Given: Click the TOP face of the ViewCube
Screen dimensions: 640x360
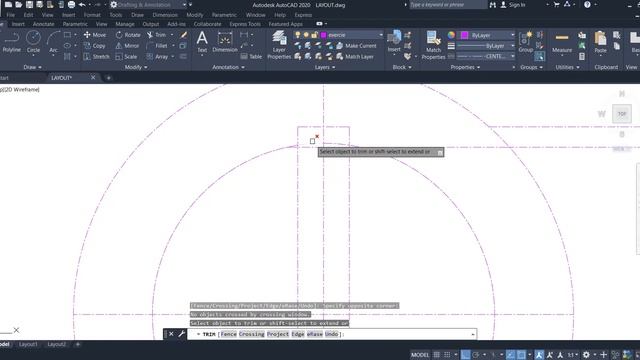Looking at the screenshot, I should click(x=622, y=114).
